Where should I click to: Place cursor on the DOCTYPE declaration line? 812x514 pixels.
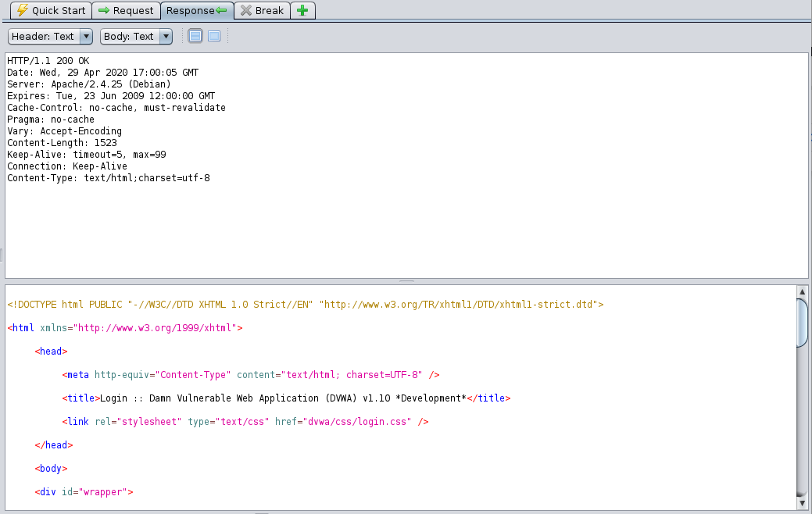coord(305,305)
